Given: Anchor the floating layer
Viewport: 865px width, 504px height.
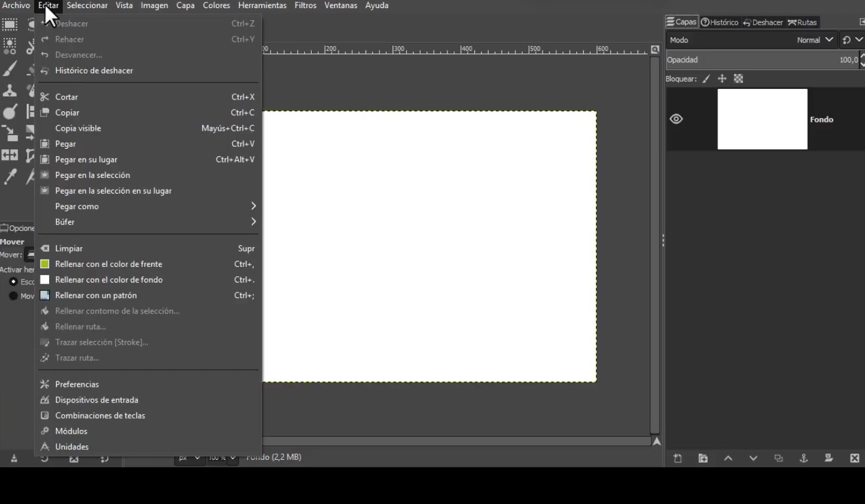Looking at the screenshot, I should 803,458.
